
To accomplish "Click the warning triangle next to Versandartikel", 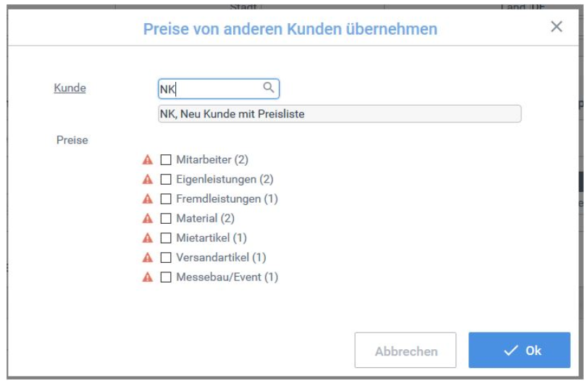I will 148,258.
